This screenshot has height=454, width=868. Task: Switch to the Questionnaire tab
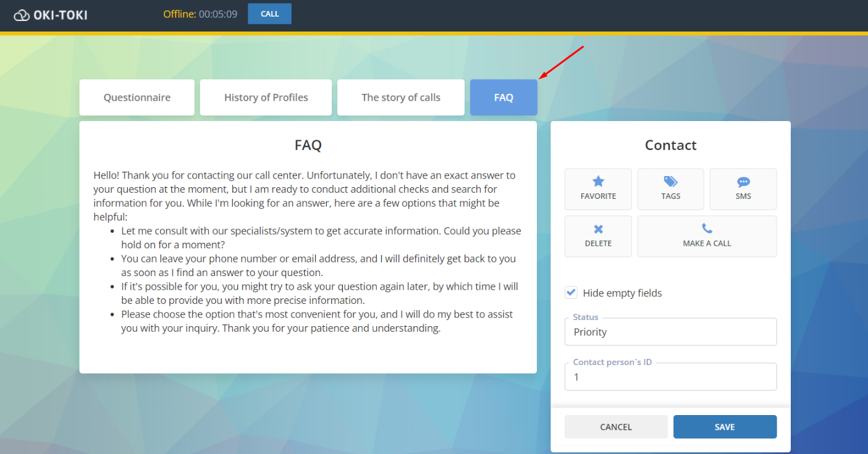[x=137, y=98]
